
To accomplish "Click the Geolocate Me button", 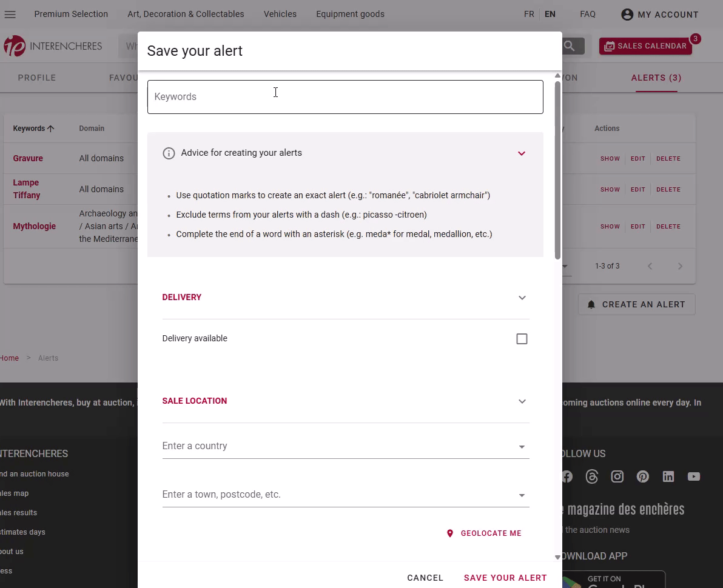I will click(484, 533).
